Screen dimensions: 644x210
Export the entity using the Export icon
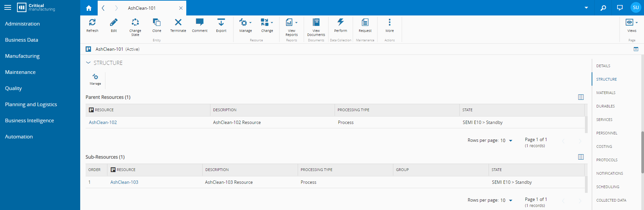[221, 23]
